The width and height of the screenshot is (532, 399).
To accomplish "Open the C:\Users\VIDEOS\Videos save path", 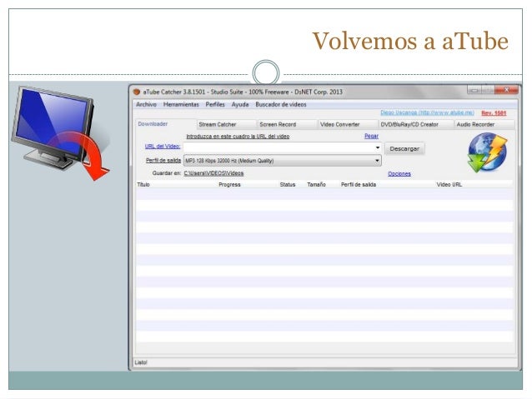I will [213, 173].
